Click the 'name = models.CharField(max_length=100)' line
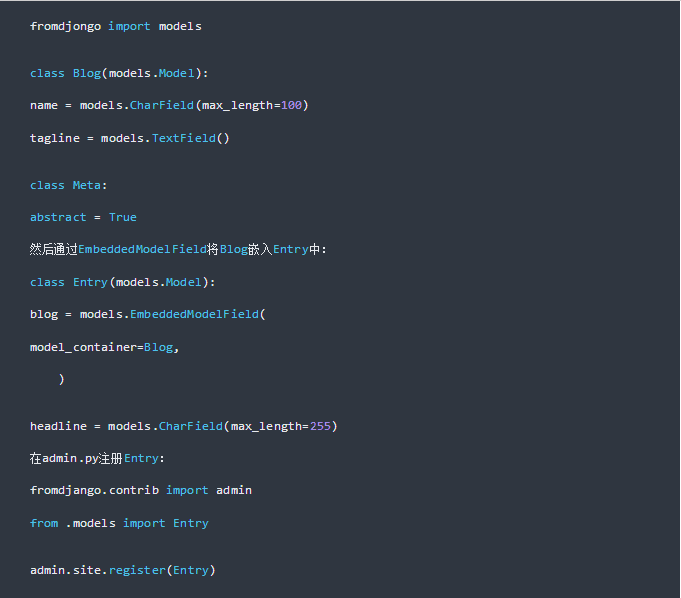The height and width of the screenshot is (598, 681). point(169,106)
